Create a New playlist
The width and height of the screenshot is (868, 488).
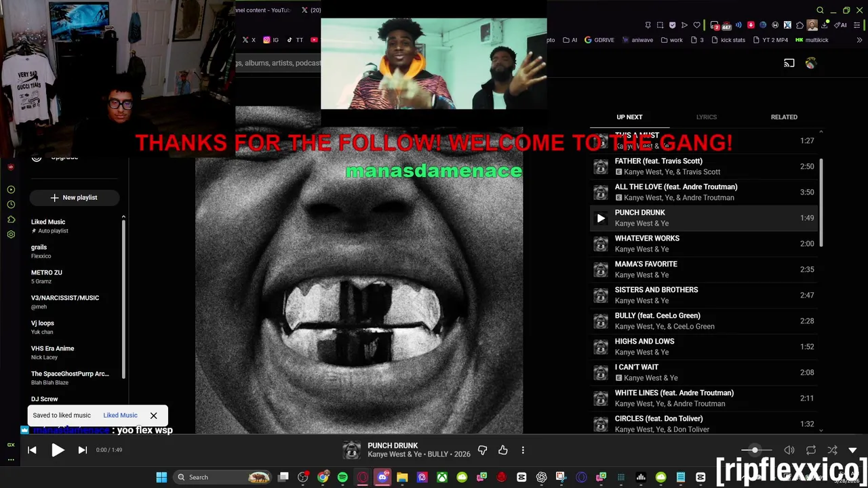tap(74, 197)
